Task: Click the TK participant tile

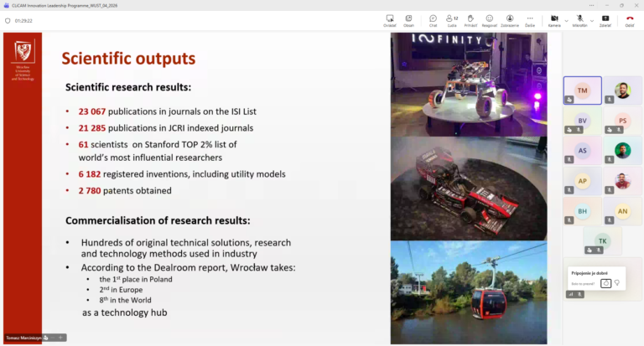Action: click(x=602, y=241)
